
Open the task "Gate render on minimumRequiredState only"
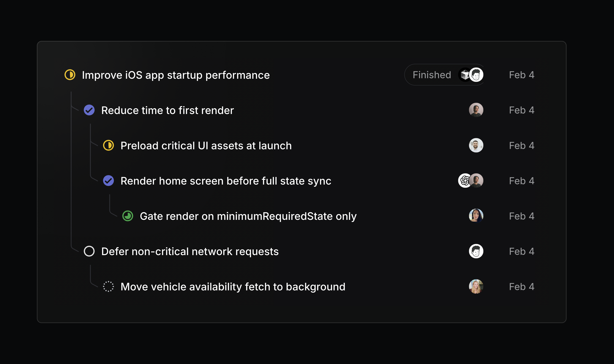(248, 216)
